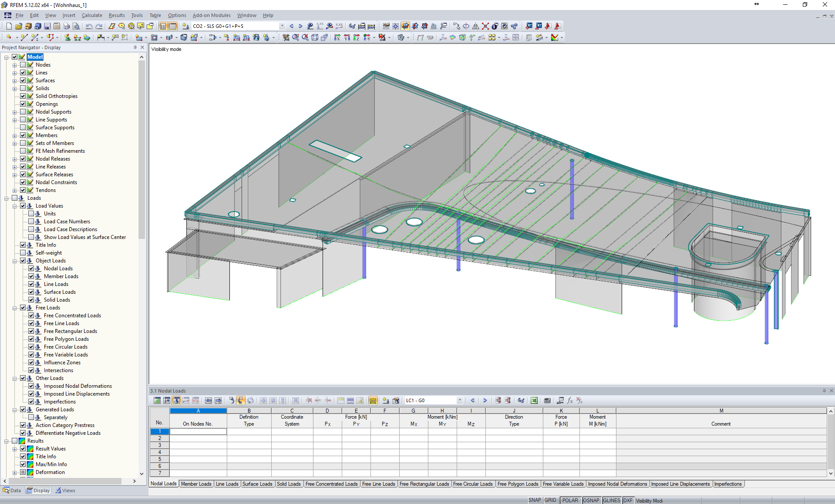Open the New Model icon in toolbar
Viewport: 835px width, 504px height.
(x=8, y=26)
